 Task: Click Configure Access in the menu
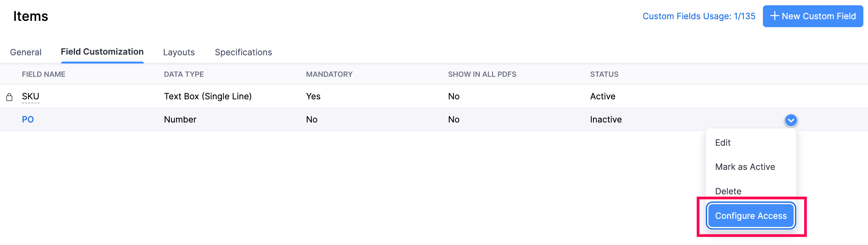[x=750, y=216]
